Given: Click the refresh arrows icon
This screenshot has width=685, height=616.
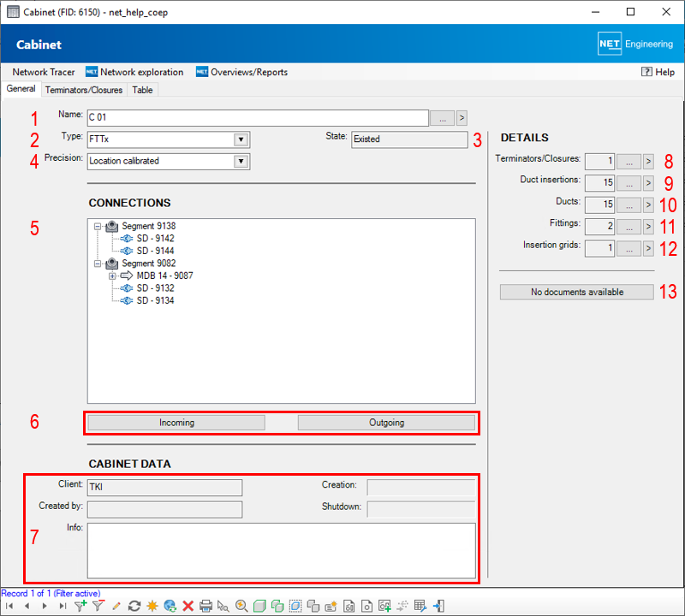Looking at the screenshot, I should 134,606.
